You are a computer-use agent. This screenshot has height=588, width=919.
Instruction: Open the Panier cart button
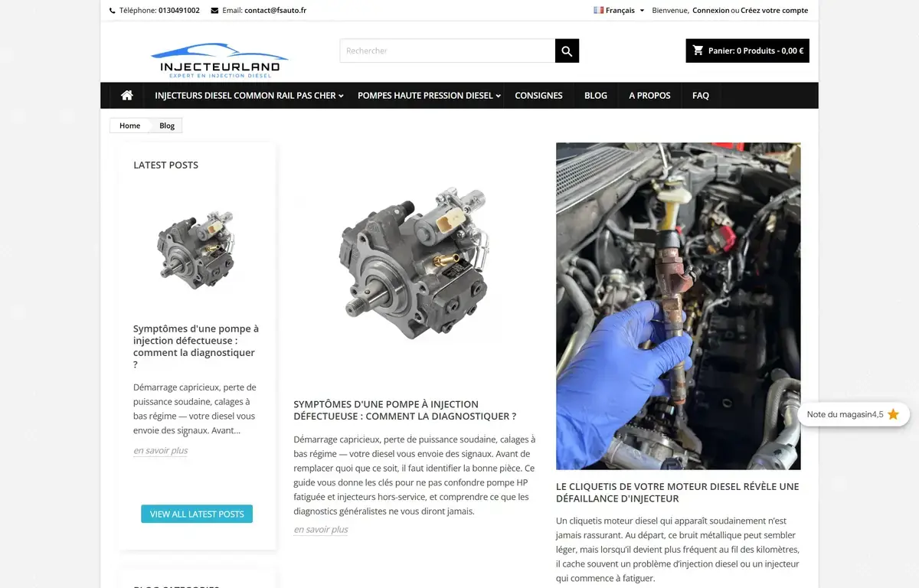click(x=747, y=51)
